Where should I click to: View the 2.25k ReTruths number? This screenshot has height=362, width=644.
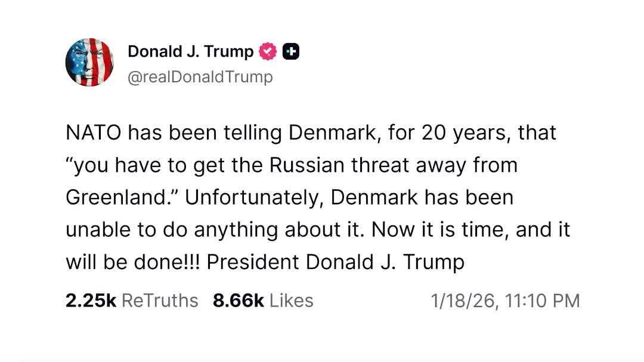pos(91,300)
